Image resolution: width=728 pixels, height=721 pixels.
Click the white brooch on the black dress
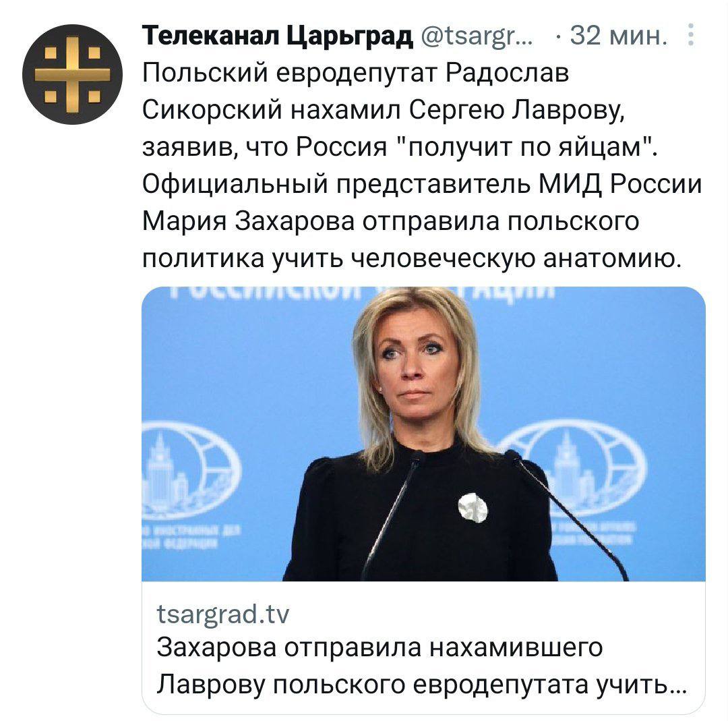coord(473,507)
